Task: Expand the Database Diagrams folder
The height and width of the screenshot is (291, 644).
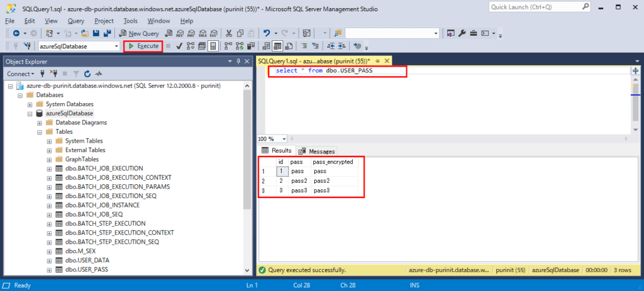Action: 40,123
